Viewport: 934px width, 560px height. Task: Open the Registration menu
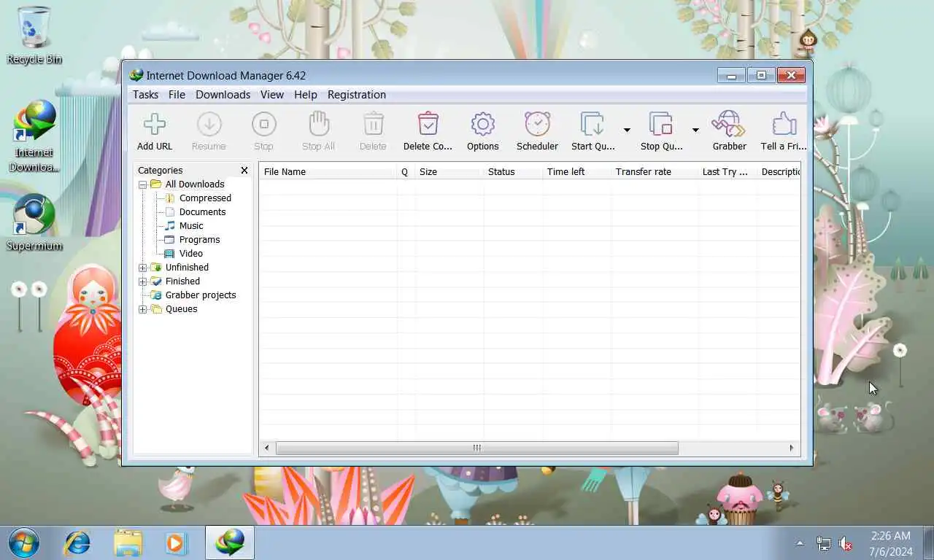[x=357, y=95]
